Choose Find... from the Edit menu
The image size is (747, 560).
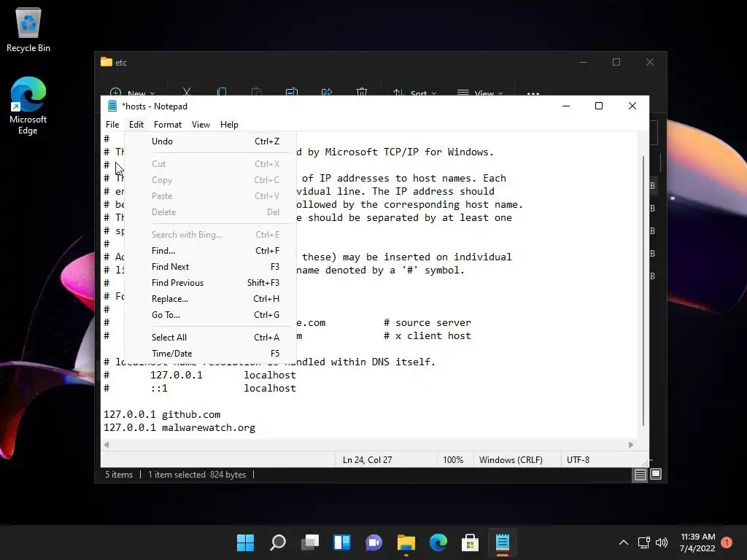point(210,251)
